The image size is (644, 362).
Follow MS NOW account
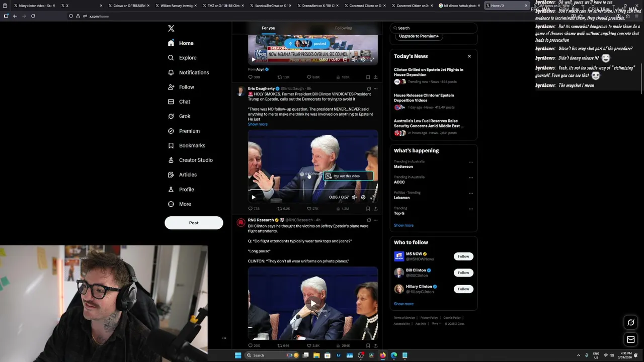coord(463,256)
